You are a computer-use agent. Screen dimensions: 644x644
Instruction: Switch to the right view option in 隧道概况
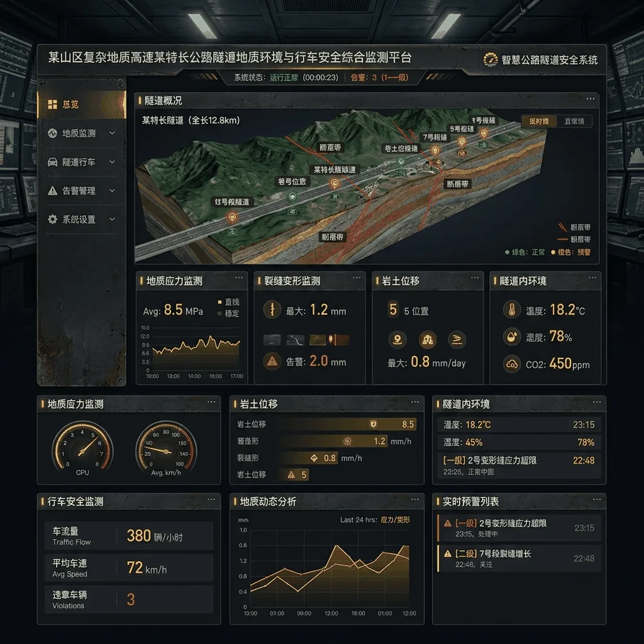[574, 121]
